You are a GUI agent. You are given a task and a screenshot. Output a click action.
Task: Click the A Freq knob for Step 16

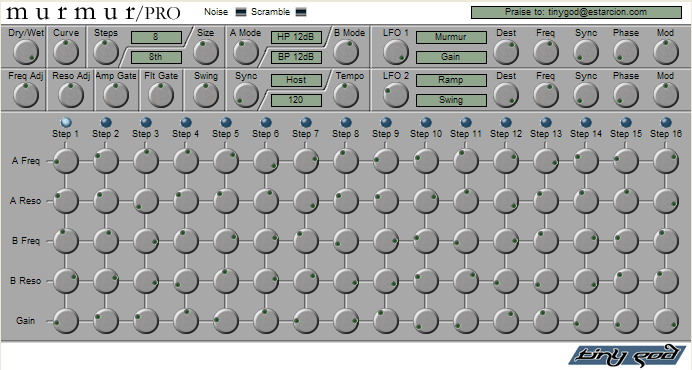click(666, 161)
